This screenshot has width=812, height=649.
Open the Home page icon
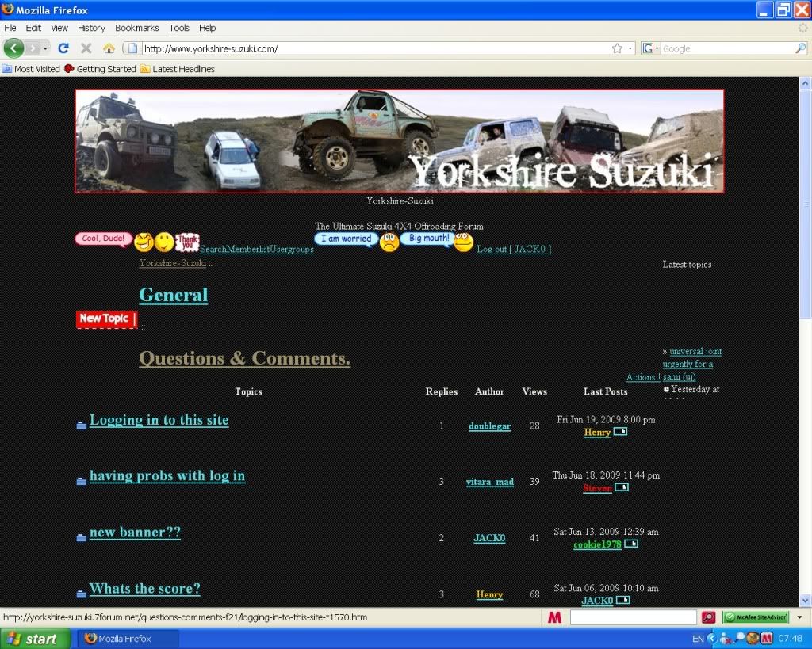[x=109, y=48]
